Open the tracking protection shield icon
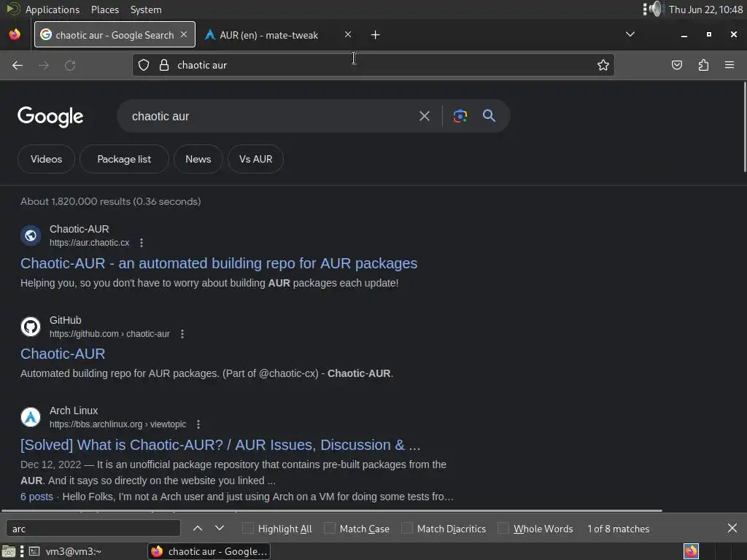This screenshot has height=560, width=747. [x=144, y=65]
